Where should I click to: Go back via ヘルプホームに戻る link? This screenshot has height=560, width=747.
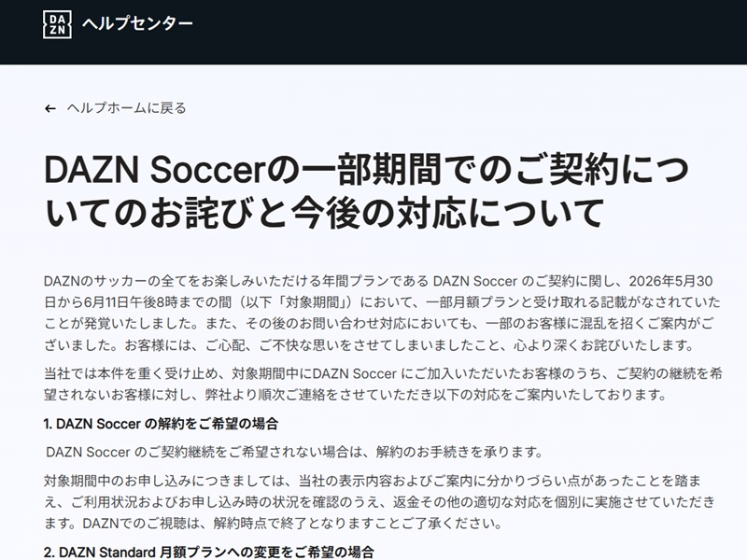click(x=126, y=108)
